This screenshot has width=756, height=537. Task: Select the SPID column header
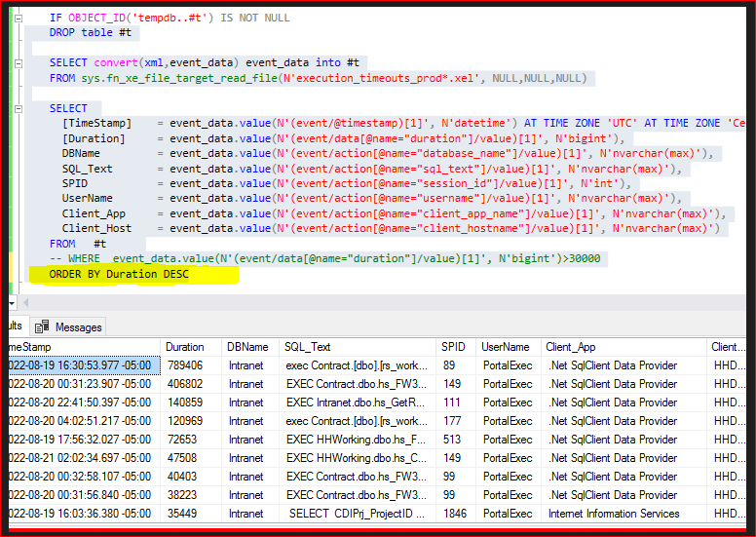click(x=453, y=347)
